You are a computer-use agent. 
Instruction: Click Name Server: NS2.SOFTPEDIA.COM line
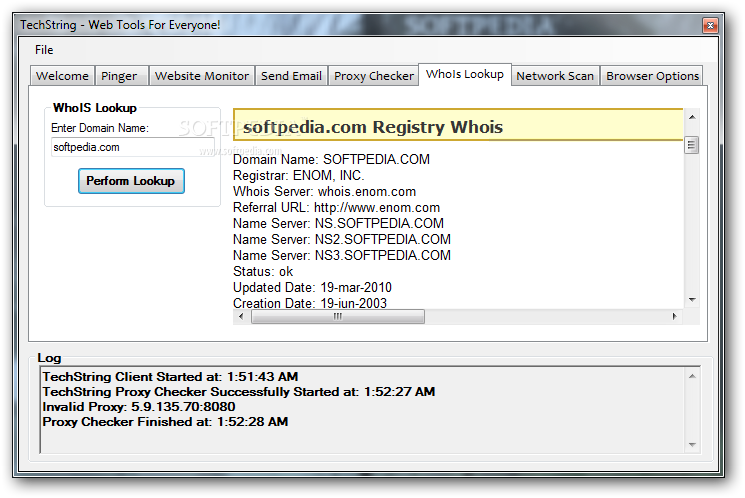point(342,239)
